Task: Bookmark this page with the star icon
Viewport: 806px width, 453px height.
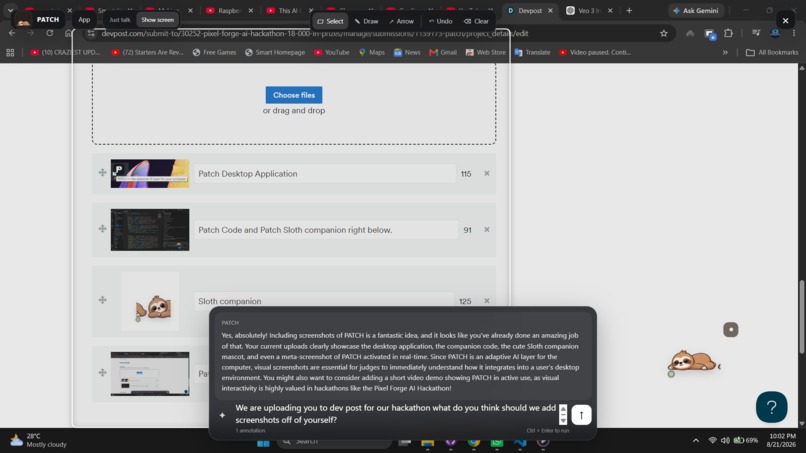Action: (664, 33)
